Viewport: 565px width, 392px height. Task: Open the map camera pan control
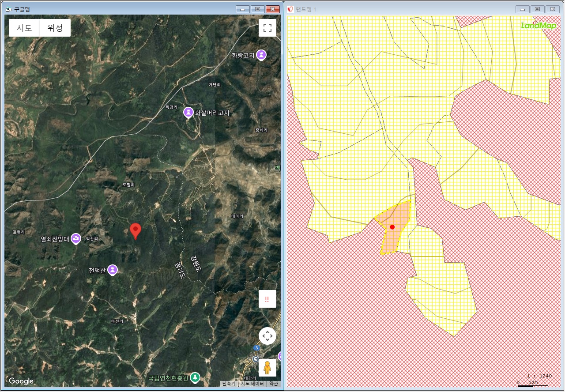pos(267,336)
